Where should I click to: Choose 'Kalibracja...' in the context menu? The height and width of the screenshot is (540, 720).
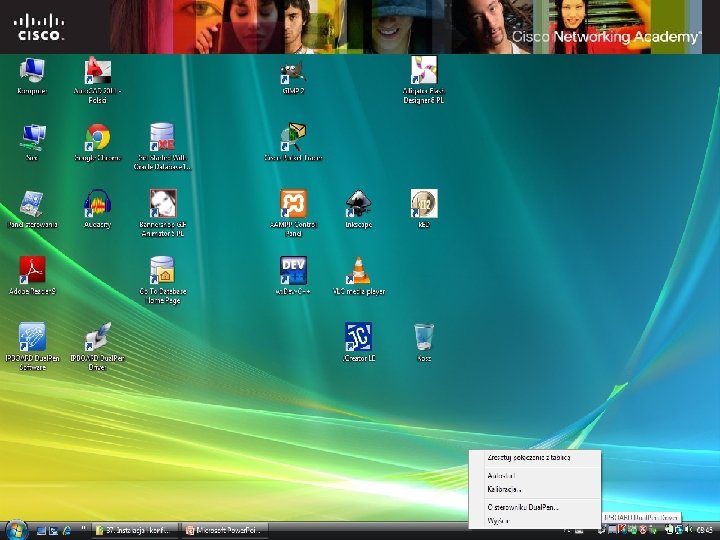[503, 490]
